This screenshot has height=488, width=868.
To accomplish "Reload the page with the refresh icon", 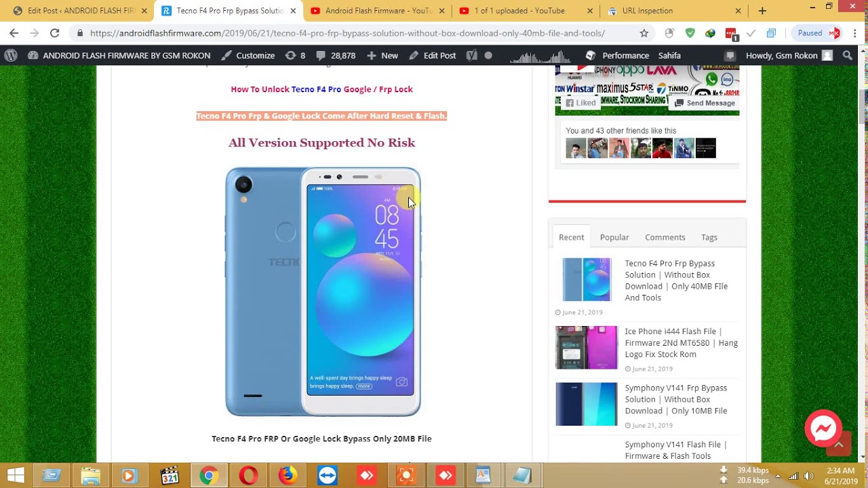I will [54, 33].
